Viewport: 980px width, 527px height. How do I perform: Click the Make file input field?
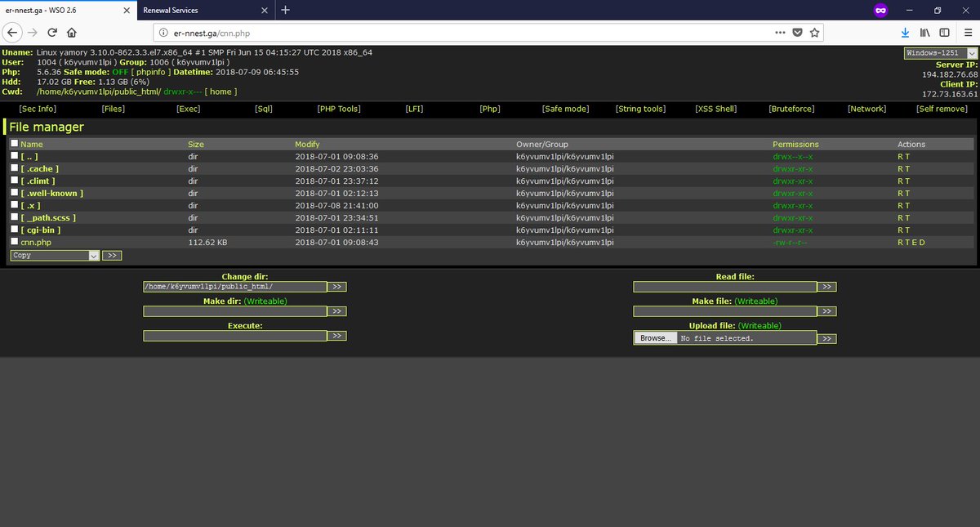point(725,311)
